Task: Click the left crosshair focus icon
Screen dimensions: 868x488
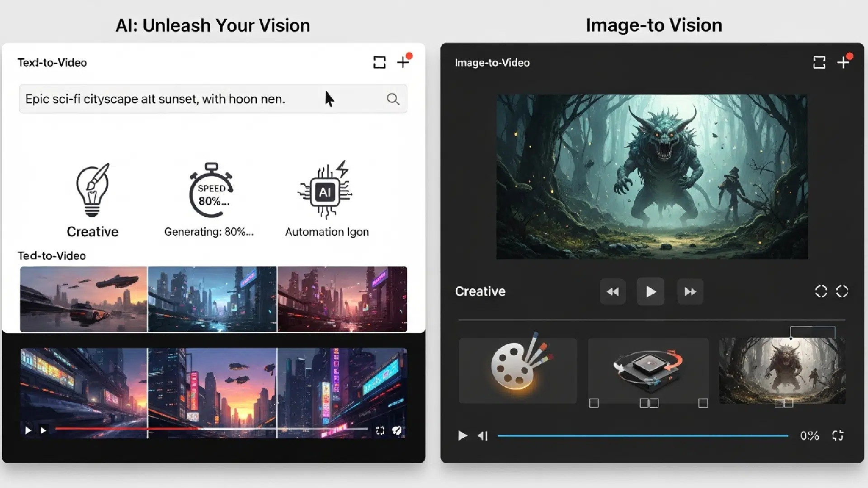Action: coord(820,291)
